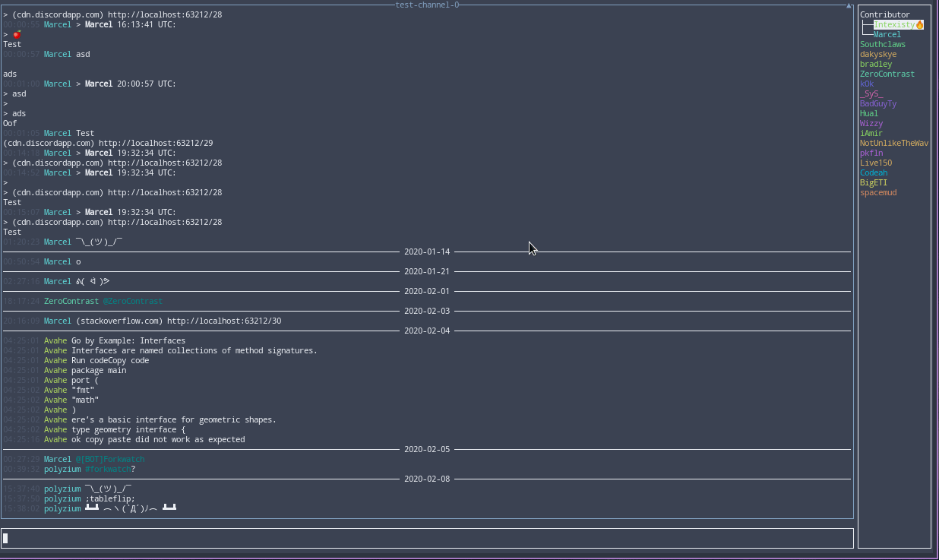Select contributor dakyskye in the sidebar

[x=877, y=54]
